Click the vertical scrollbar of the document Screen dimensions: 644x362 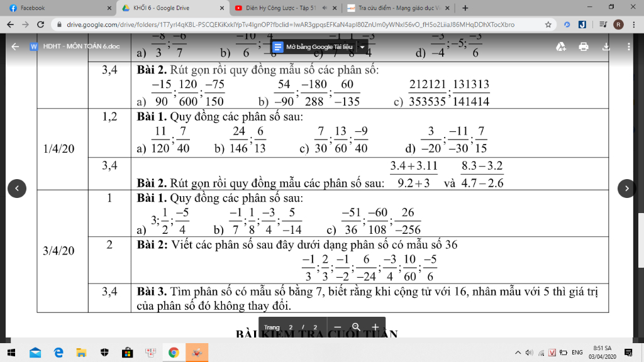(641, 240)
